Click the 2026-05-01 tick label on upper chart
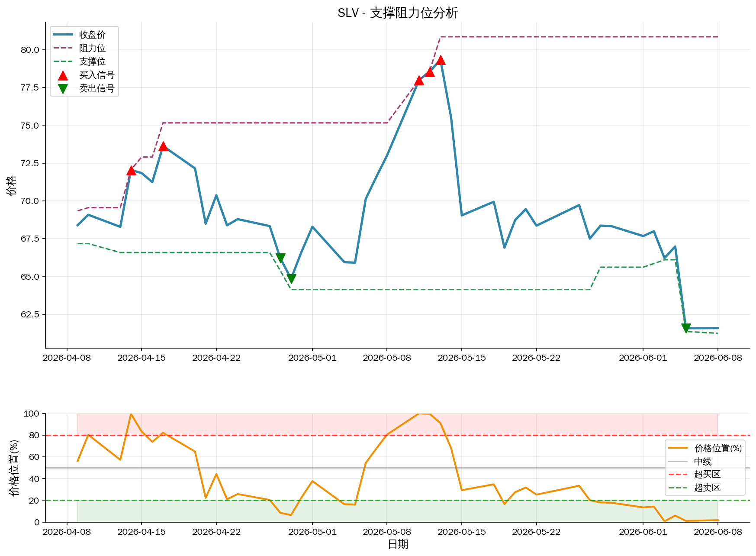756x556 pixels. (x=312, y=358)
